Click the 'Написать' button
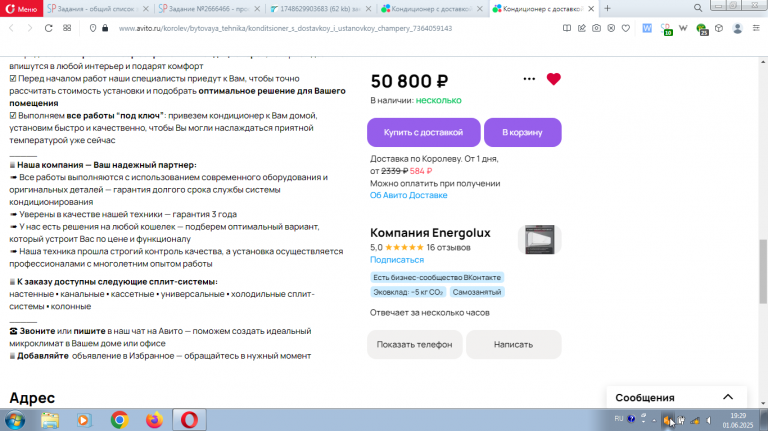The height and width of the screenshot is (431, 768). [x=513, y=344]
